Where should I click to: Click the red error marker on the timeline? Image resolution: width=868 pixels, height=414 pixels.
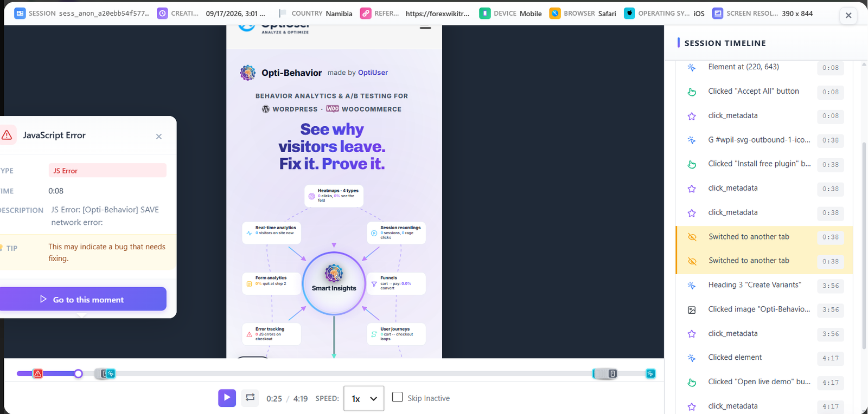pos(38,373)
